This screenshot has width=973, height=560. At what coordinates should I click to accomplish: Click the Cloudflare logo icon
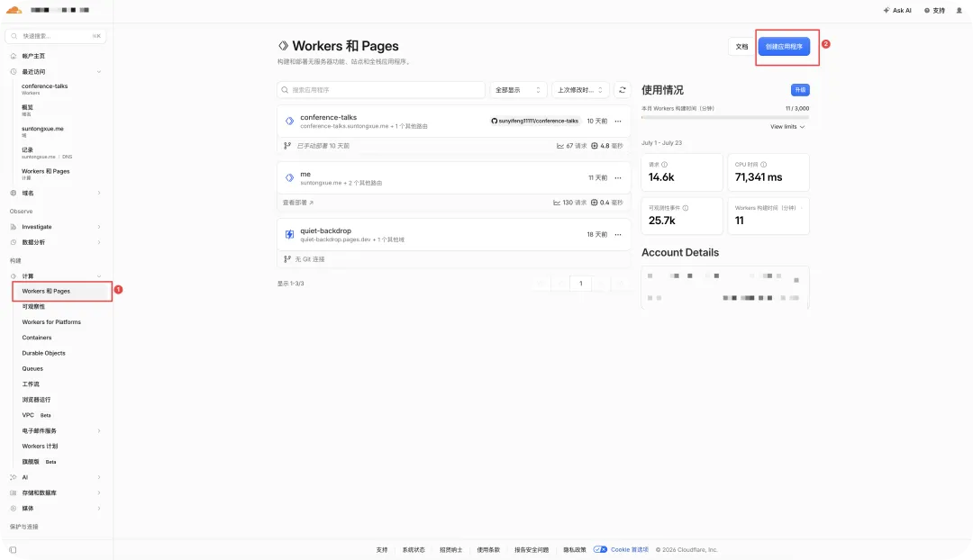click(x=14, y=10)
